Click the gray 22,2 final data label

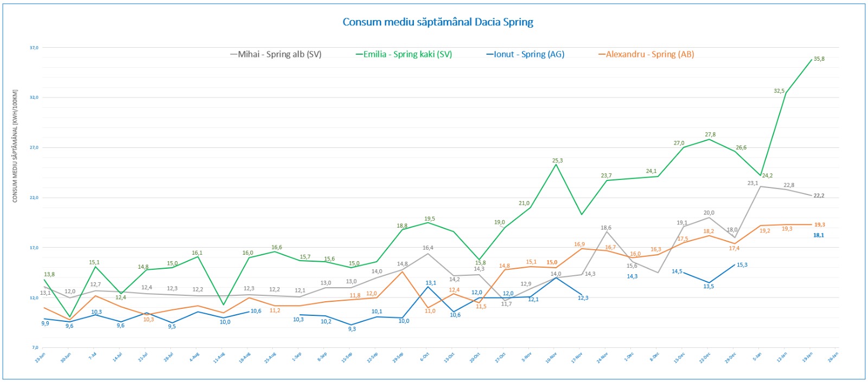point(819,196)
